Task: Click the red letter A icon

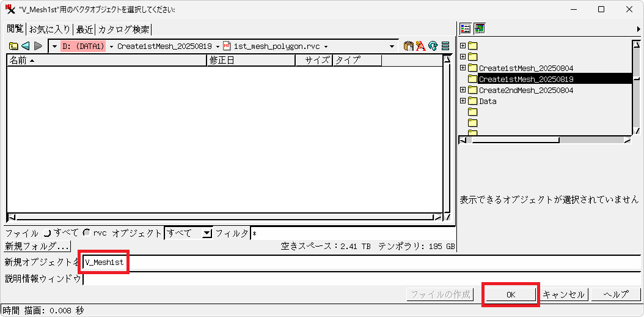Action: [420, 46]
